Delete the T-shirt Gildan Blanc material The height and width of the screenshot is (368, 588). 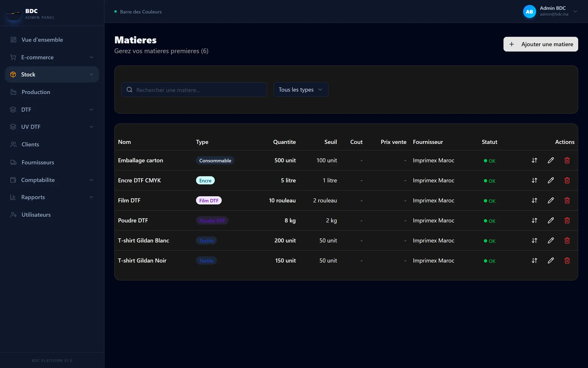[567, 240]
